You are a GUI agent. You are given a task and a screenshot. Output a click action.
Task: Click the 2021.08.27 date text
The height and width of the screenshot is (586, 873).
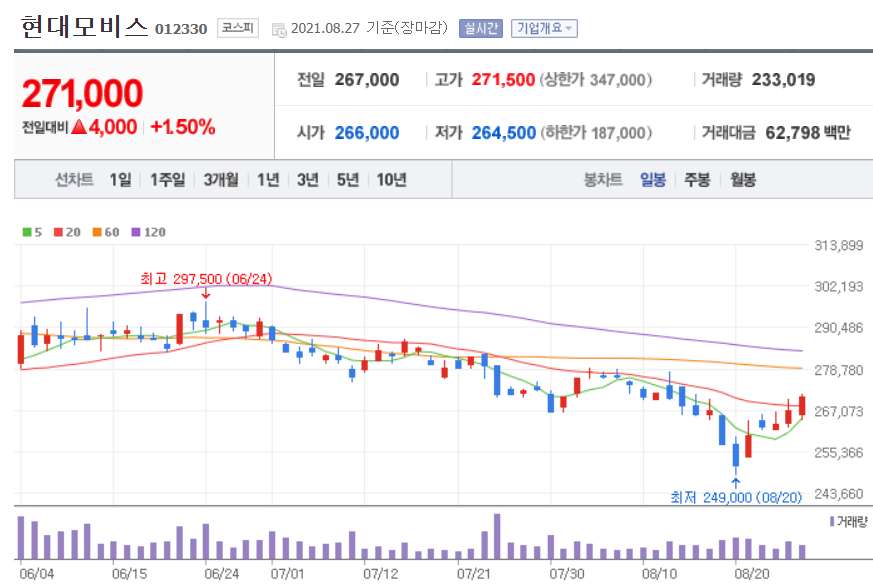[x=325, y=28]
